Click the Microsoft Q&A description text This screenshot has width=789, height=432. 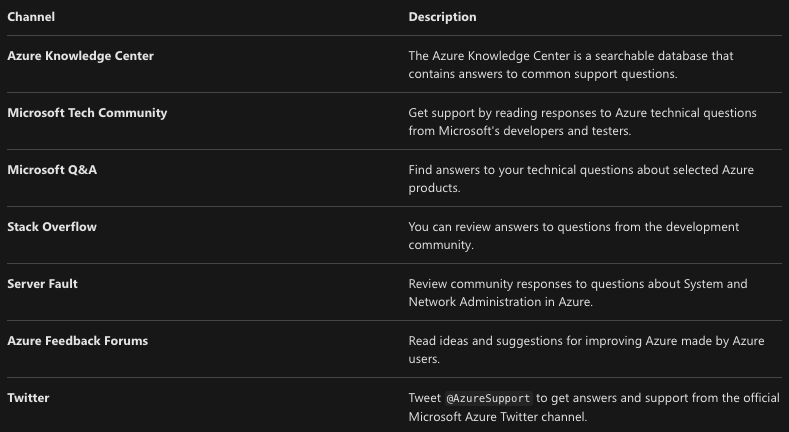tap(581, 179)
